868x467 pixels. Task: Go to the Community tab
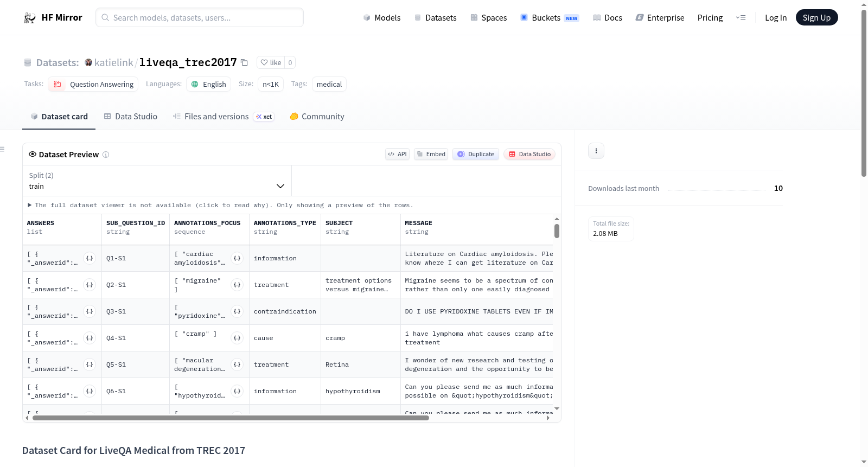tap(317, 117)
